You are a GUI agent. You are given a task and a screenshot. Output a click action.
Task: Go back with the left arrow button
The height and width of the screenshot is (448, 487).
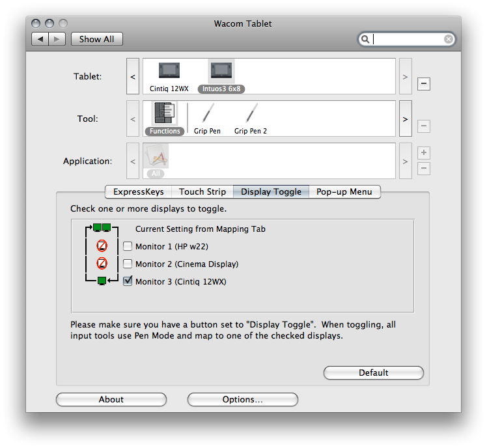coord(40,39)
